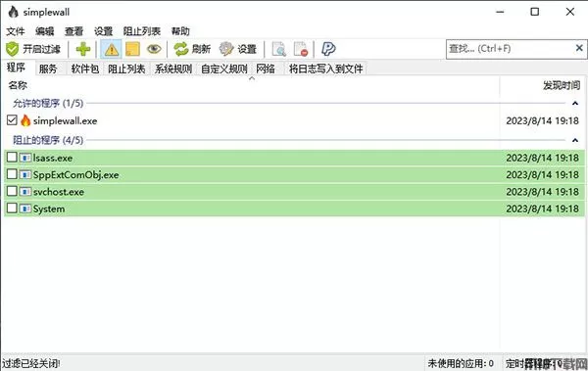This screenshot has width=588, height=371.
Task: Check the lsass.exe checkbox
Action: coord(12,157)
